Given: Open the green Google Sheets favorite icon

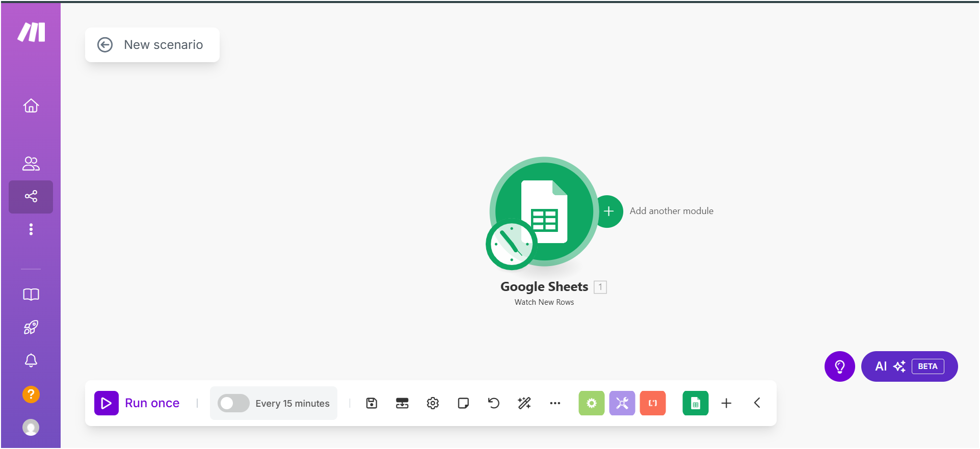Looking at the screenshot, I should (x=696, y=403).
